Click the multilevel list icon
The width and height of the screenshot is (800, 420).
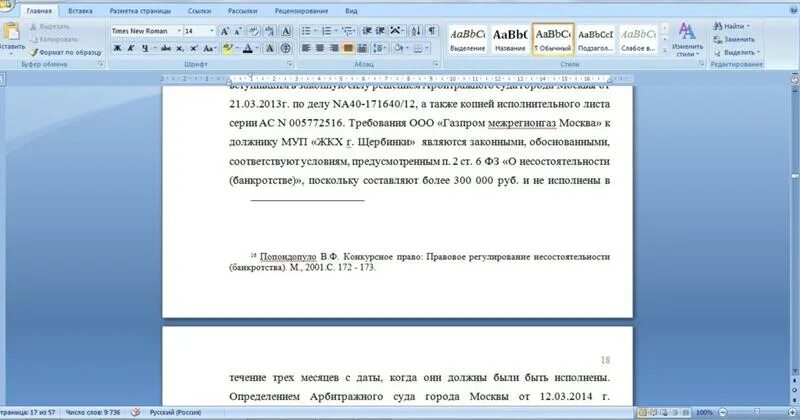pyautogui.click(x=347, y=31)
